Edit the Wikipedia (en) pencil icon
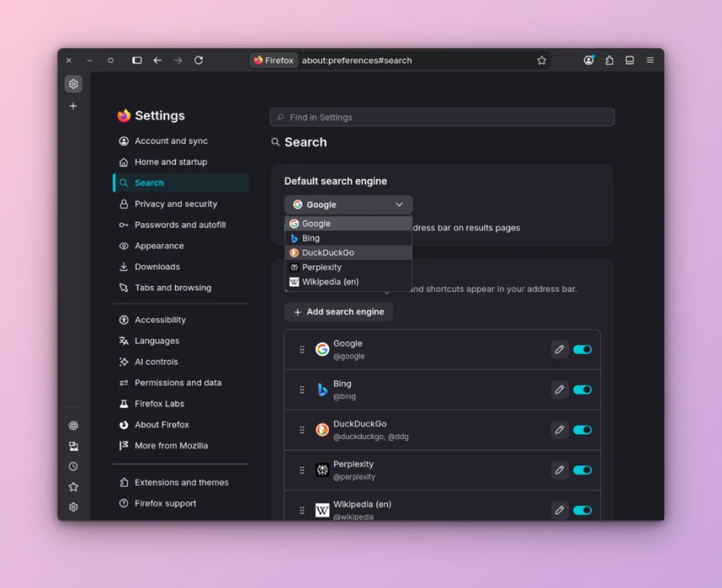 (560, 510)
